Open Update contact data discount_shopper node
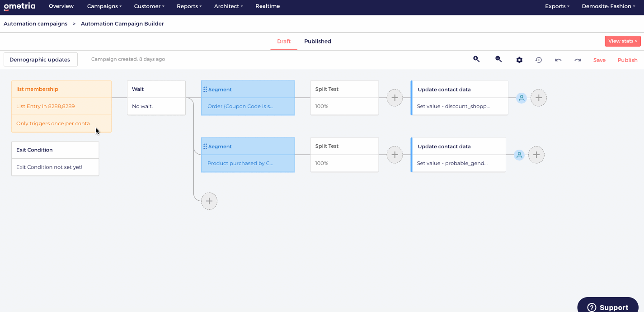This screenshot has height=312, width=644. 459,98
